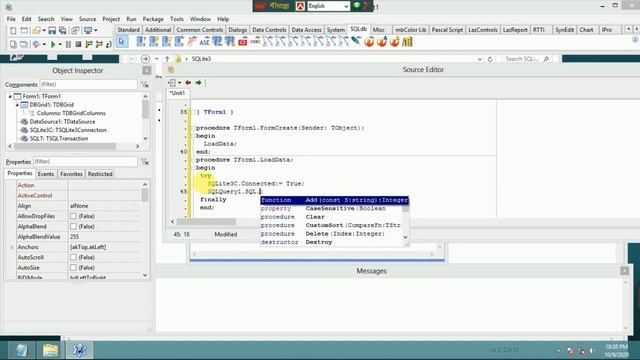The width and height of the screenshot is (640, 360).
Task: Pick the second SQLdb palette component icon
Action: point(154,42)
